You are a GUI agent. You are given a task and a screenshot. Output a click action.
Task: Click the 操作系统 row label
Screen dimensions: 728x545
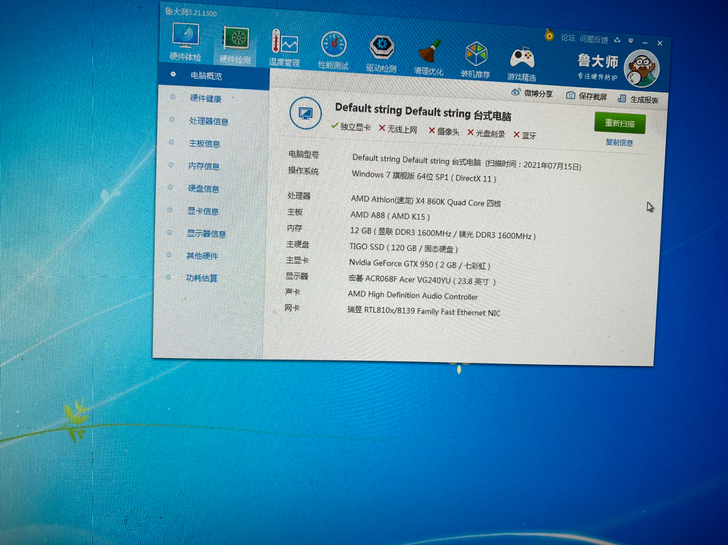(303, 170)
